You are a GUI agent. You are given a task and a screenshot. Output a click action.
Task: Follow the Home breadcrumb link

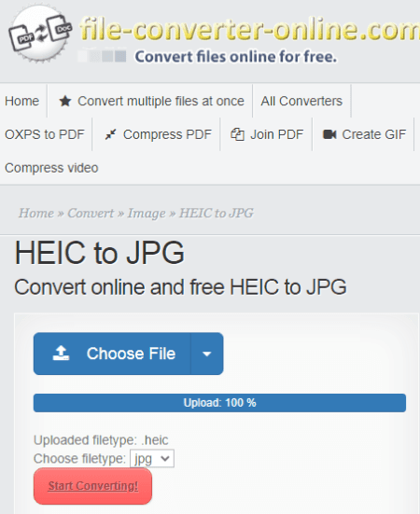[36, 213]
